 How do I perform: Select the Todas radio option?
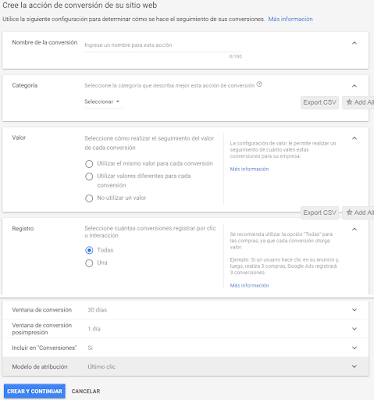tap(89, 250)
